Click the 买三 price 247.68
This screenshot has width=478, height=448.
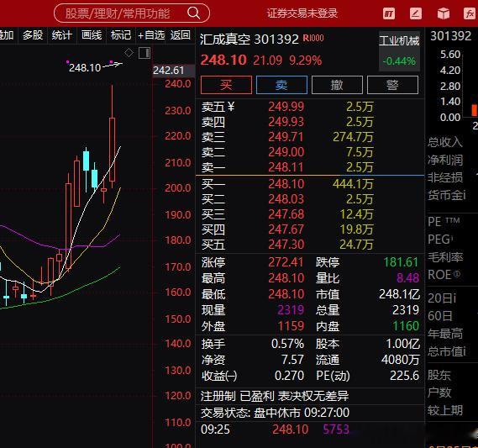tap(286, 214)
